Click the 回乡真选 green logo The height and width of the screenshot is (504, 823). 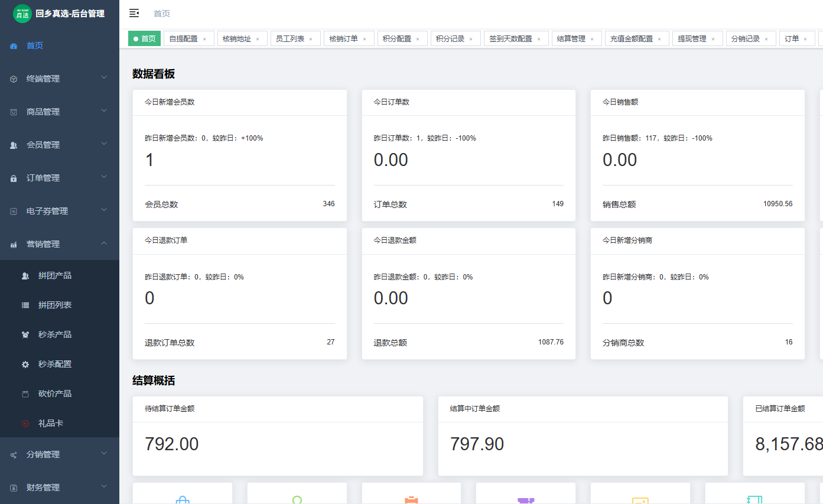(x=22, y=14)
